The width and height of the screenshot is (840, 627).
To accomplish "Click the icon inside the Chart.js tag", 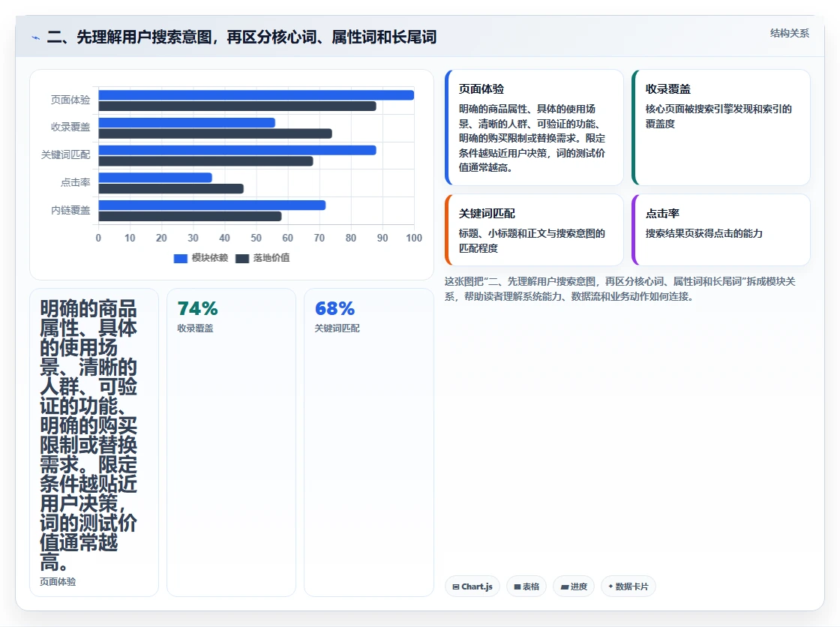I will point(456,586).
